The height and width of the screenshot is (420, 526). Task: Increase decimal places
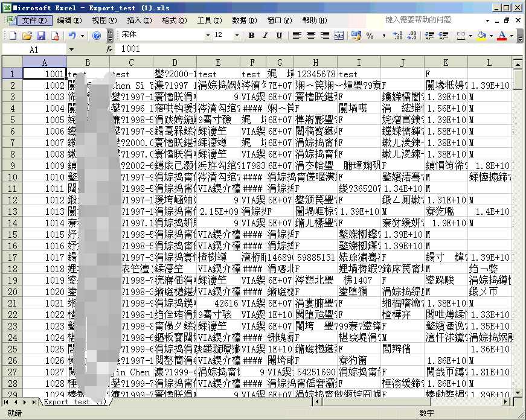pyautogui.click(x=398, y=35)
